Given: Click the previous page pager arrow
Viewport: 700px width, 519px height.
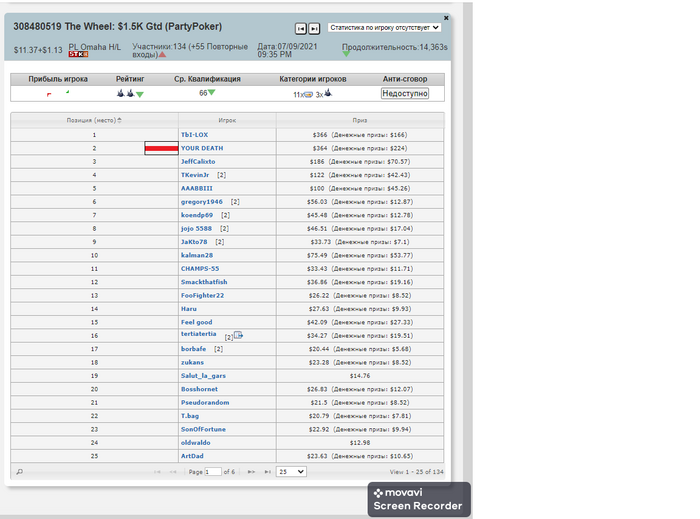Looking at the screenshot, I should (173, 472).
